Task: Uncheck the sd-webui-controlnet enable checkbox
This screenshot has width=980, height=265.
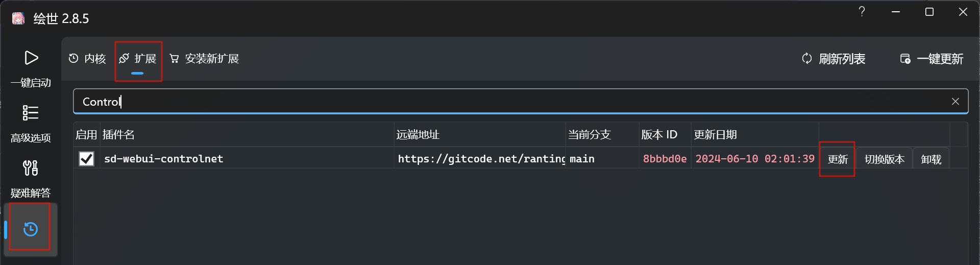Action: pos(87,159)
